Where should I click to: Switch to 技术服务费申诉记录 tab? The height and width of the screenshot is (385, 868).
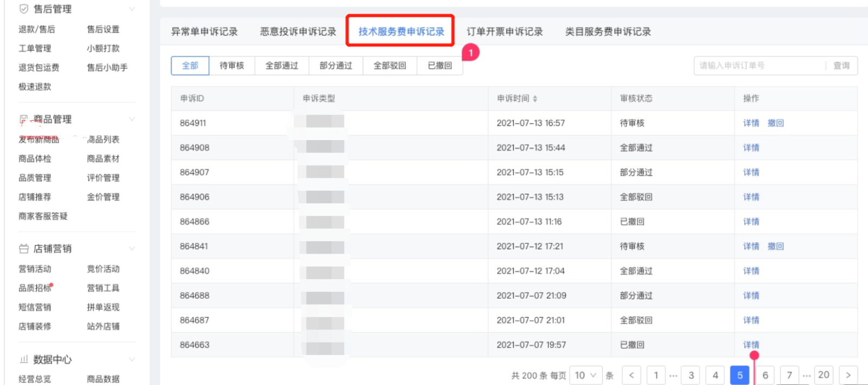[401, 31]
